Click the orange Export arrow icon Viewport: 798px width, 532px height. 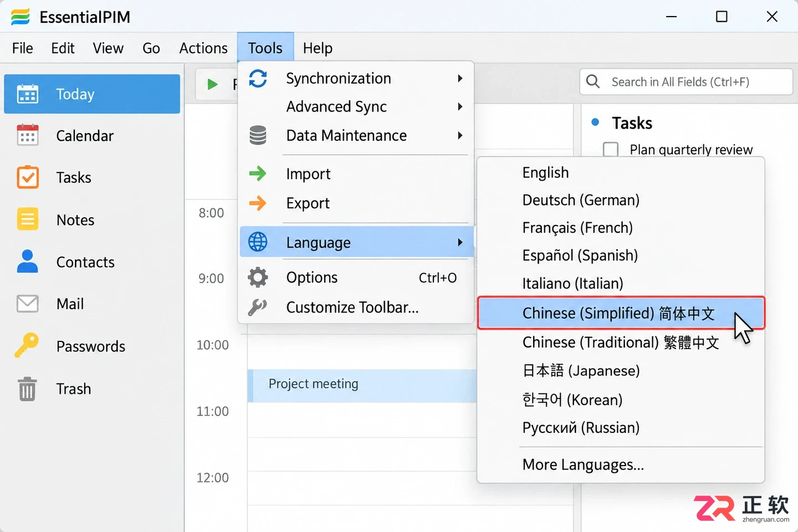point(258,203)
